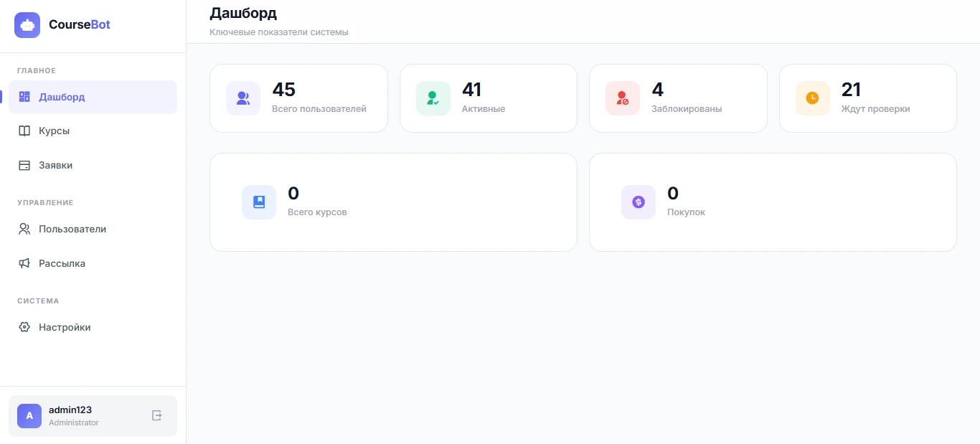
Task: Click the Покупок label
Action: (x=686, y=212)
